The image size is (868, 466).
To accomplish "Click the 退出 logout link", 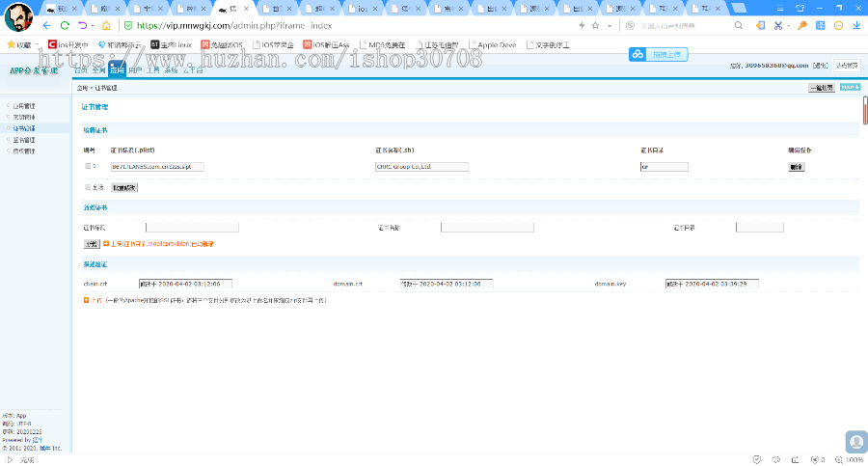I will [821, 66].
